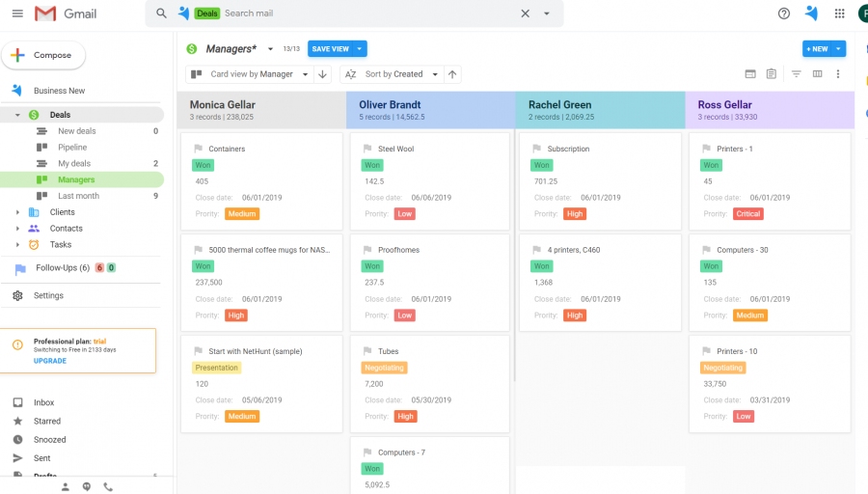Click the + NEW button

point(817,49)
